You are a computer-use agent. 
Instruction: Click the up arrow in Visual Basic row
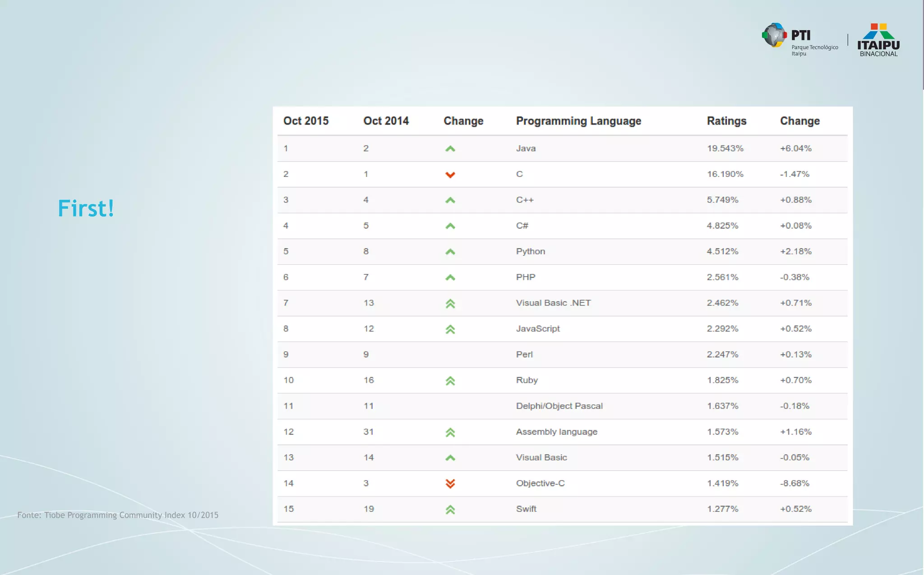click(450, 458)
